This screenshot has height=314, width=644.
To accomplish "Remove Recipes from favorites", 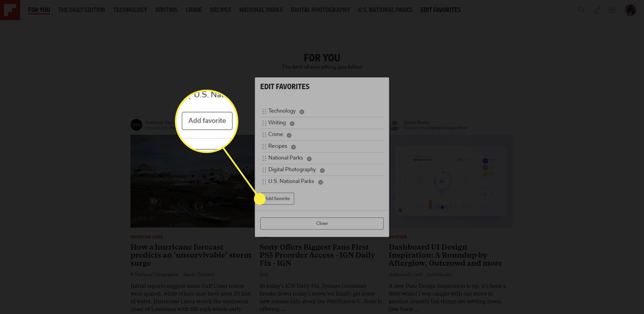I will coord(293,147).
